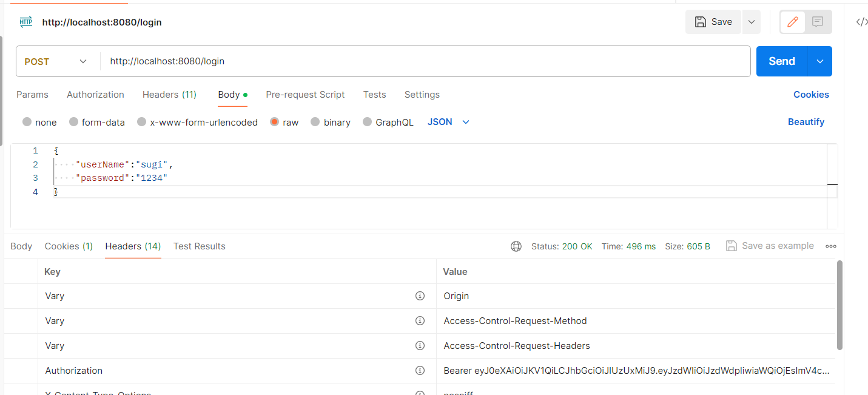Click the password line in body editor
Image resolution: width=868 pixels, height=395 pixels.
(121, 178)
